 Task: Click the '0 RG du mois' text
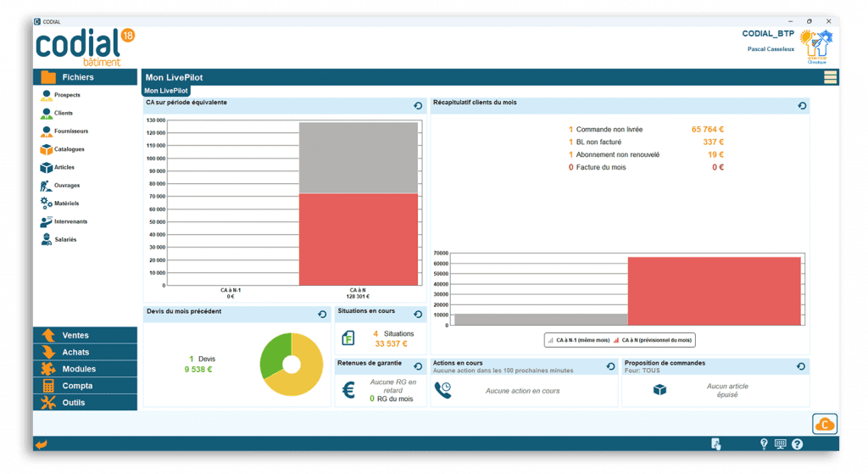pos(392,399)
